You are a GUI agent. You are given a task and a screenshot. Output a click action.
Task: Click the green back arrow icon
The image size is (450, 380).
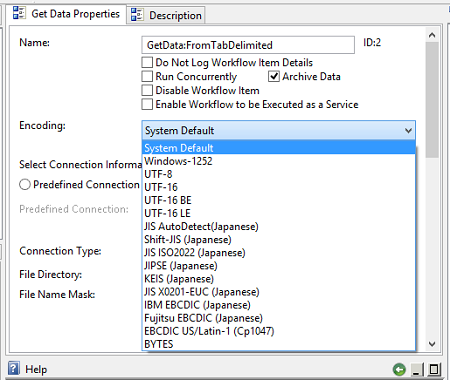(x=399, y=369)
